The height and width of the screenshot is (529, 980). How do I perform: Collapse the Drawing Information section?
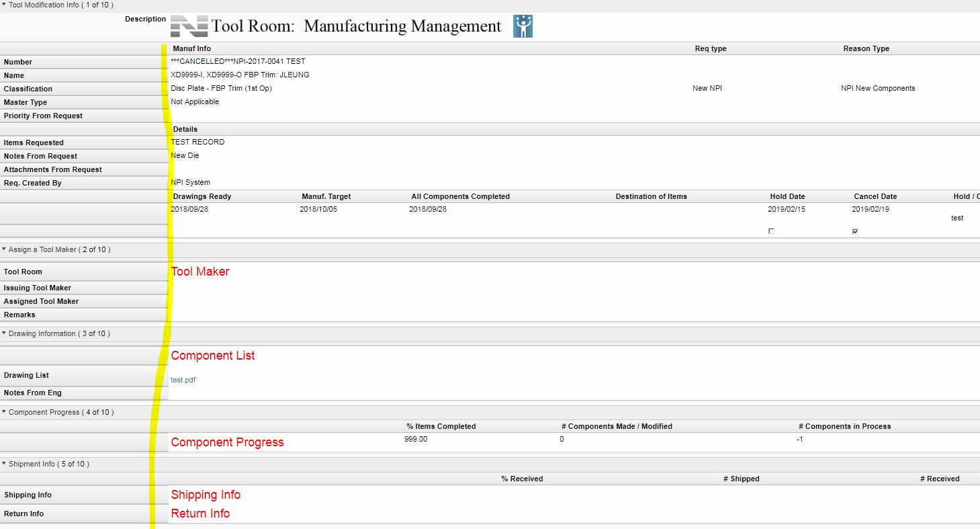coord(5,333)
